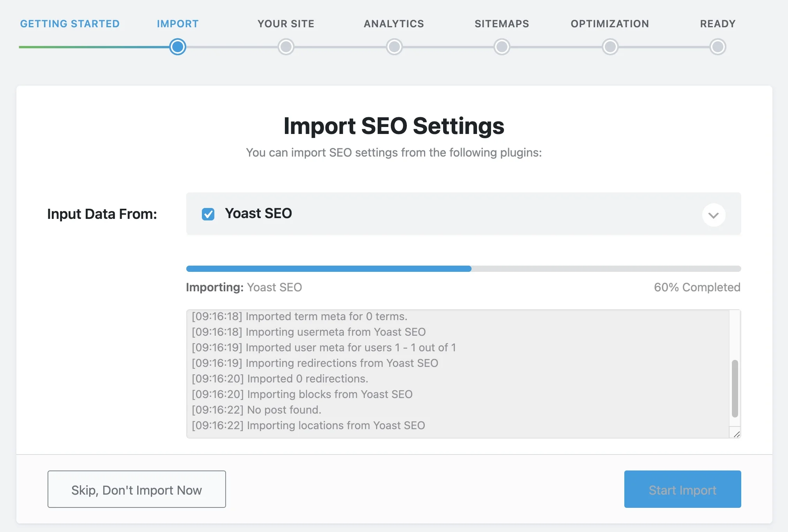Expand the Yoast SEO options chevron
Screen dimensions: 788x532
point(714,215)
